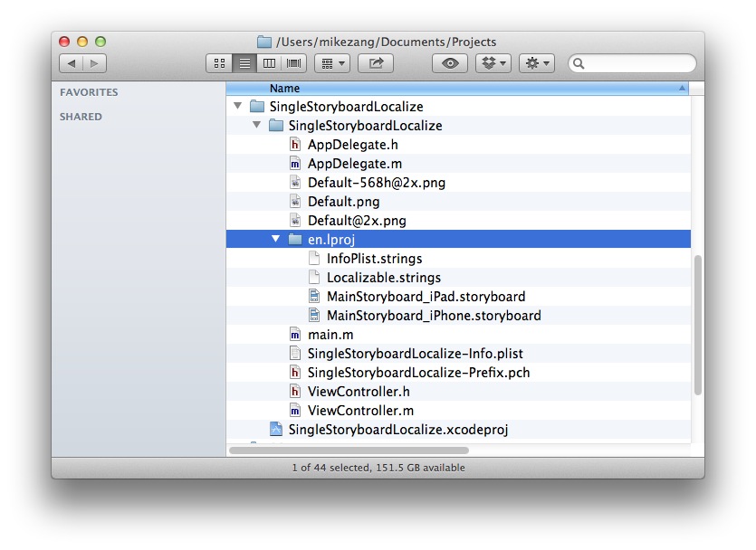Open the Action gear menu

(x=537, y=63)
